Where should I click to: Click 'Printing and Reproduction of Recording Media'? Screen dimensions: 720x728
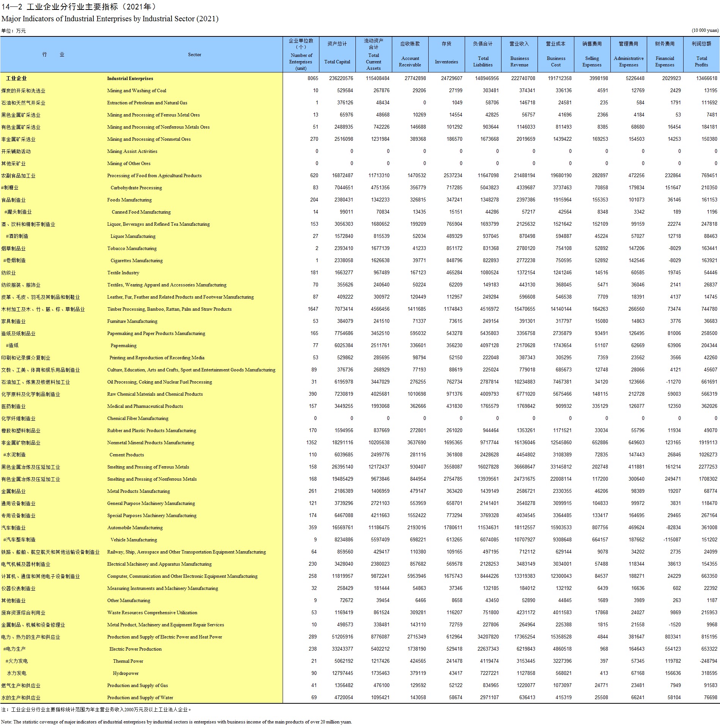(x=157, y=358)
